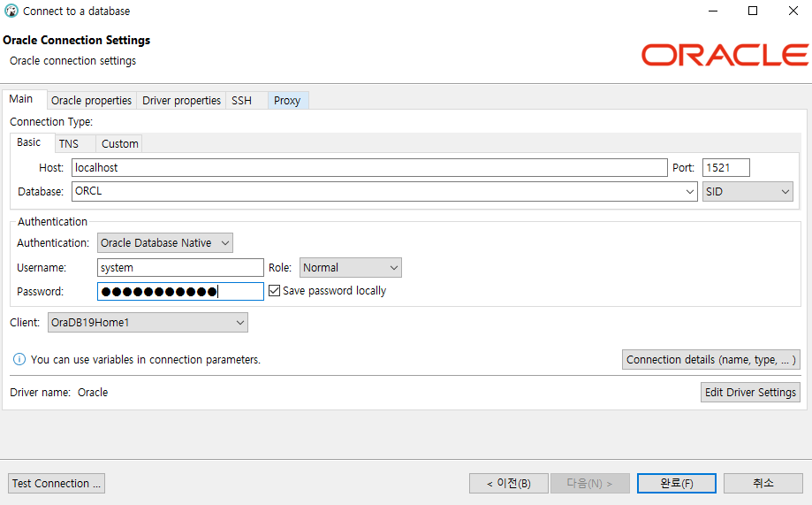This screenshot has height=505, width=812.
Task: Open the Proxy tab
Action: [x=287, y=101]
